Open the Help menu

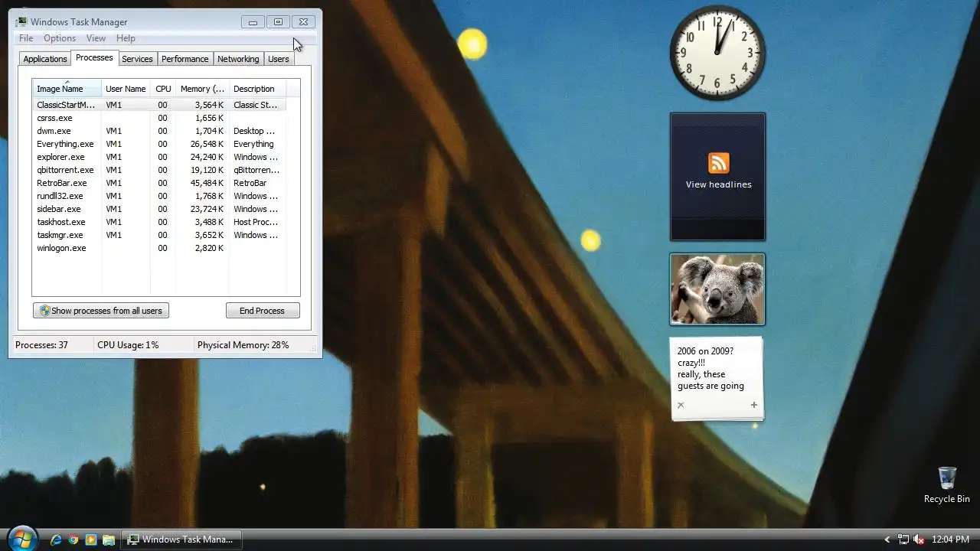point(126,38)
